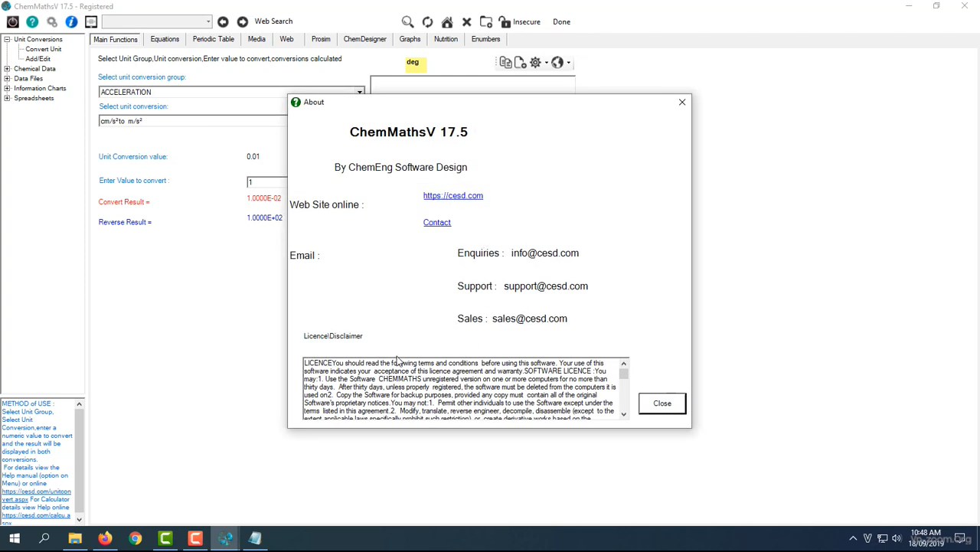The height and width of the screenshot is (552, 980).
Task: Open the unitconvert.aspx help link
Action: tap(36, 495)
